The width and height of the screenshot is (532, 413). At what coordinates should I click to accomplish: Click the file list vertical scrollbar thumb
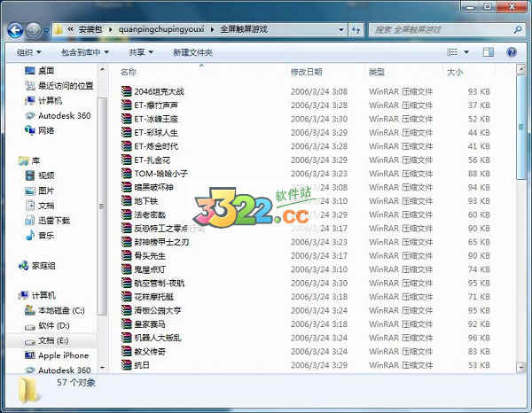point(520,127)
